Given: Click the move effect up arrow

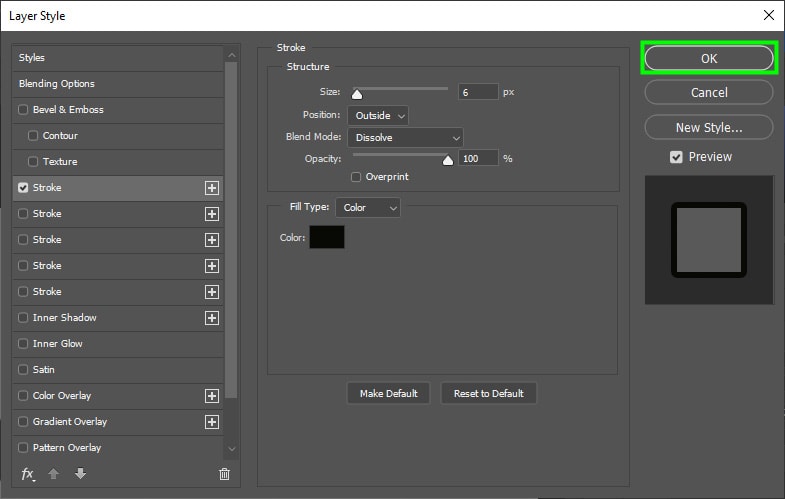Looking at the screenshot, I should tap(54, 473).
